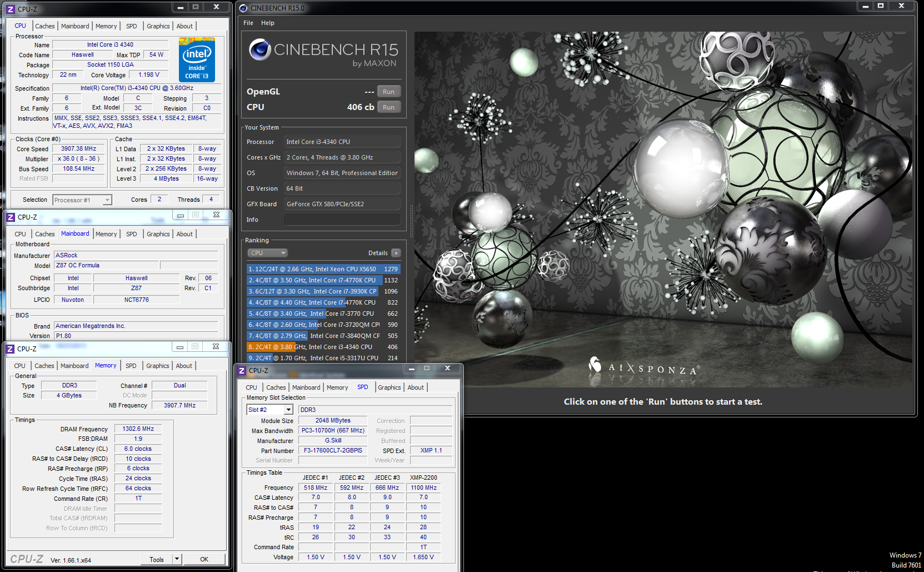This screenshot has height=572, width=924.
Task: Open About tab in top CPU-Z window
Action: click(184, 26)
